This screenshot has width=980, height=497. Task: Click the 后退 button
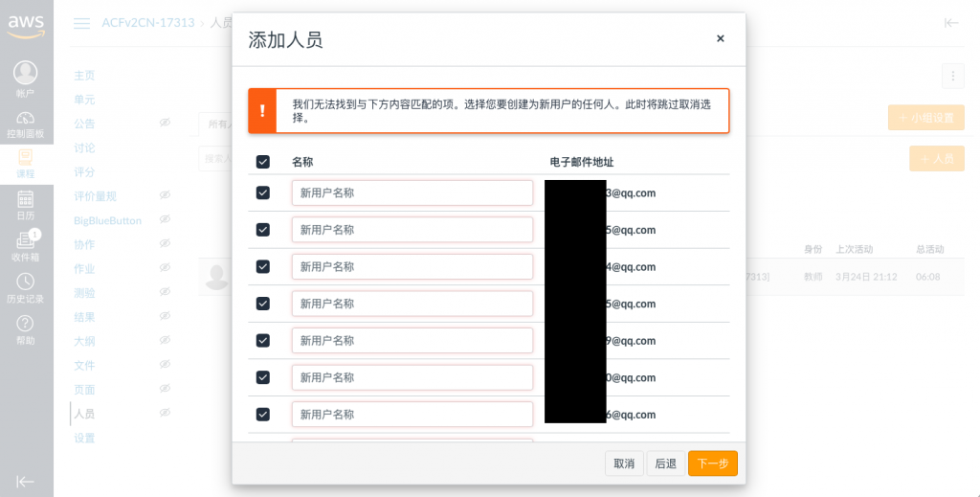click(666, 463)
